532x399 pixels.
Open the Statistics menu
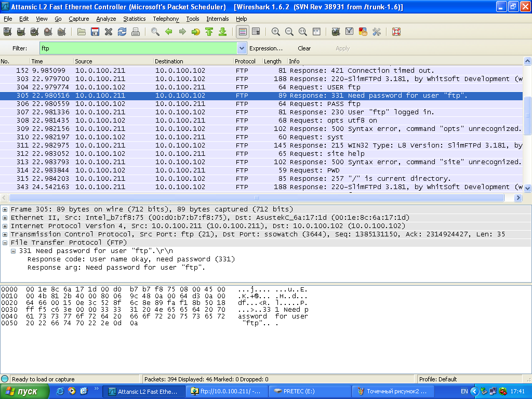(135, 19)
